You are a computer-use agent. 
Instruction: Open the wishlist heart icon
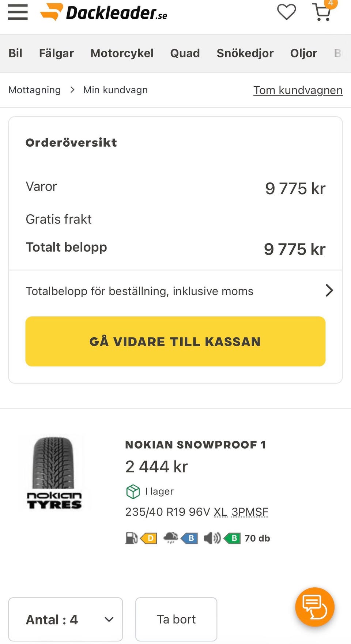point(286,12)
